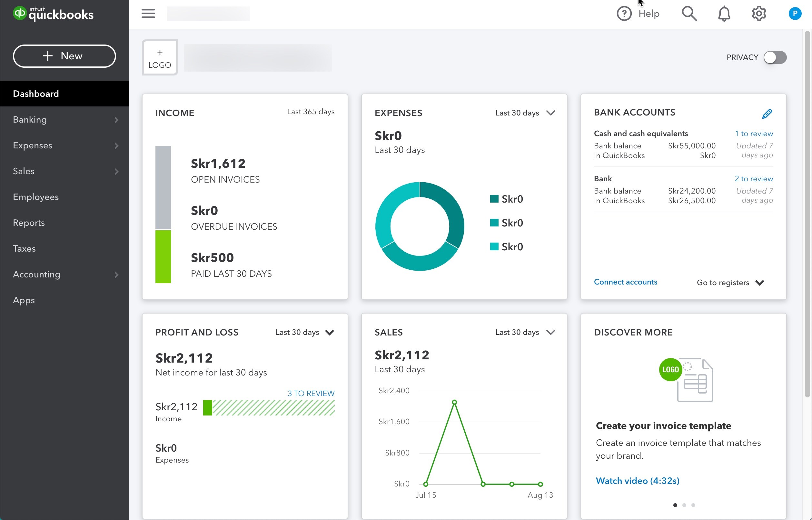Click the Skr0 overdue invoices amount

tap(204, 211)
